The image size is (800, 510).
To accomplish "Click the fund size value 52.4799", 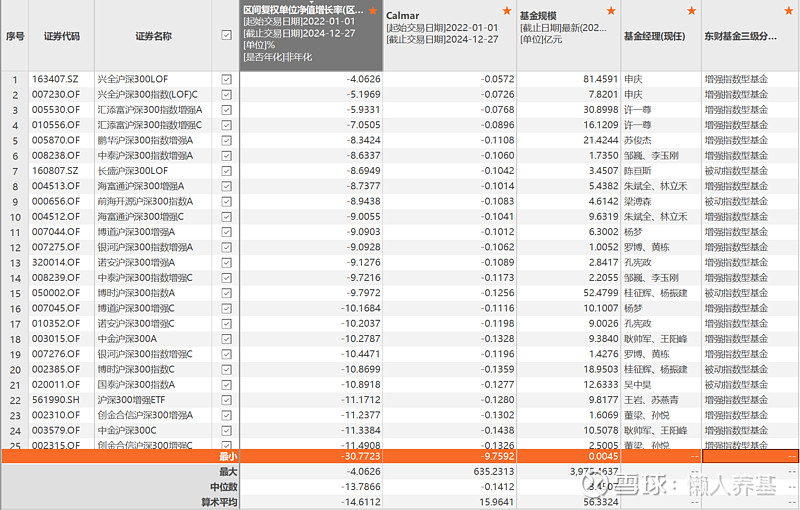I will click(x=601, y=293).
